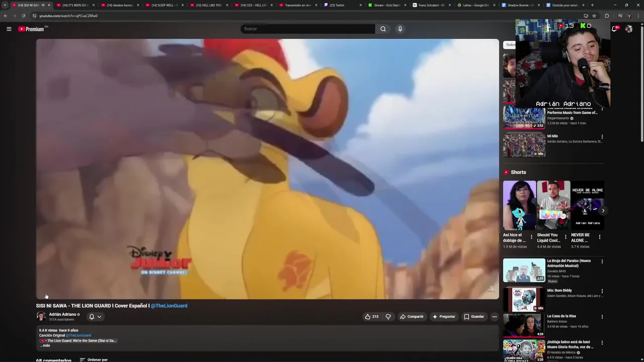
Task: Expand description with ...más
Action: coord(45,345)
